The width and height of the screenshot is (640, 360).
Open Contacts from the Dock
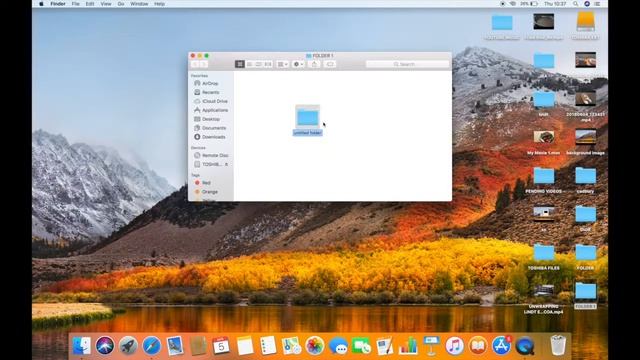click(198, 346)
